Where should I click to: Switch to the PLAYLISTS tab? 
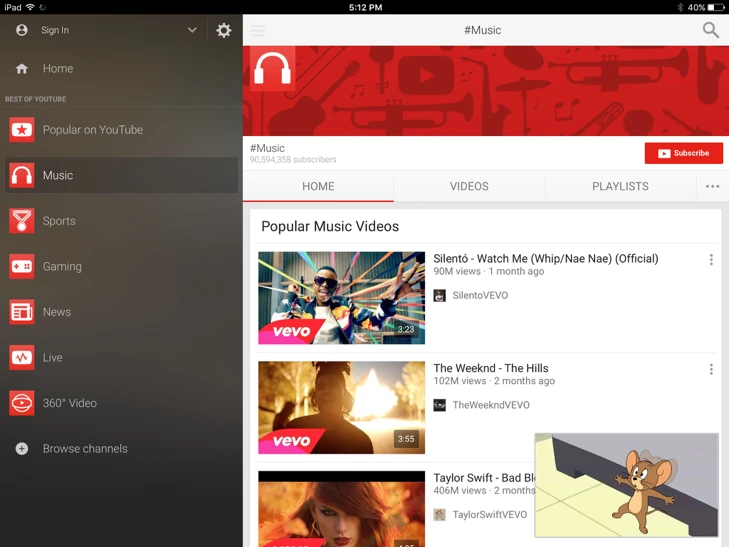point(620,186)
